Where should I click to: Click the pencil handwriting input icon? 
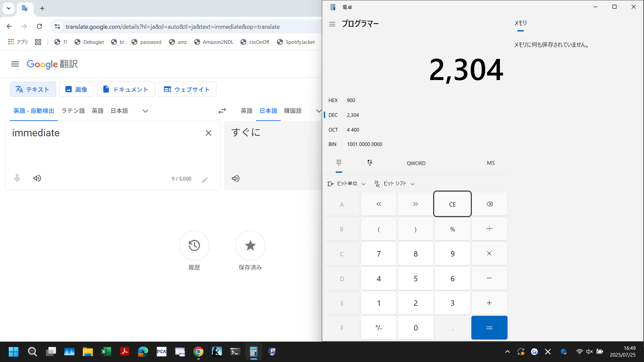(x=205, y=180)
